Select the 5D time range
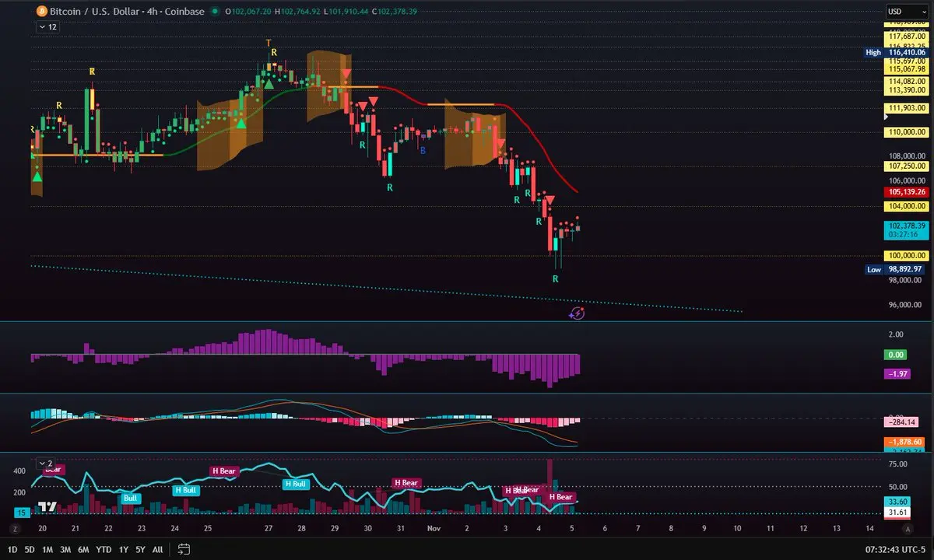934x560 pixels. [x=30, y=549]
